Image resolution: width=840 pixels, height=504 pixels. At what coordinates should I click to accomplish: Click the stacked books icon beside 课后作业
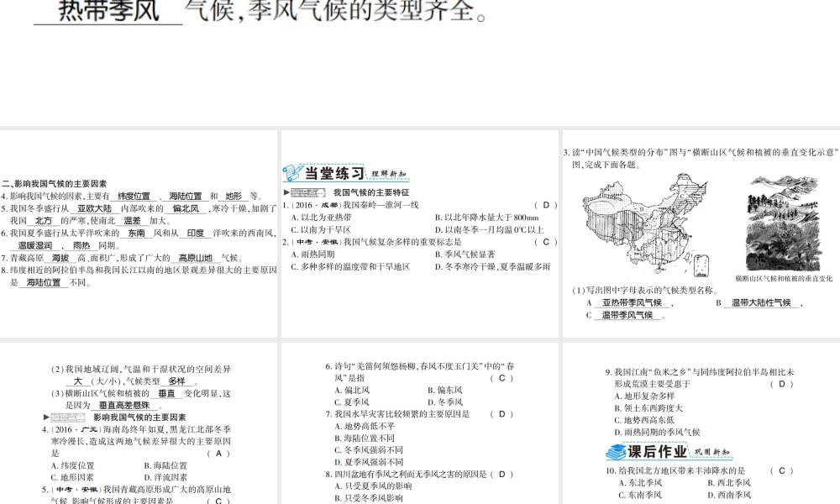tap(616, 452)
